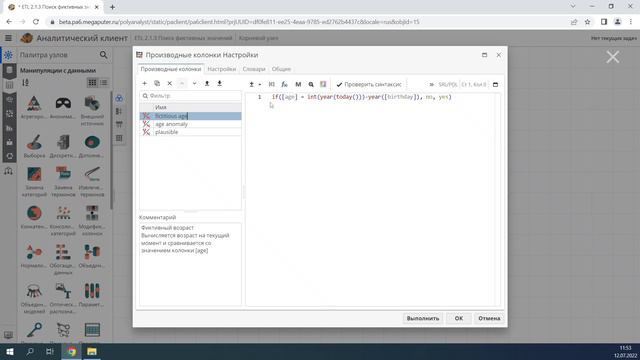Click the colored preview icon in the expression toolbar
Image resolution: width=640 pixels, height=360 pixels.
tap(323, 84)
